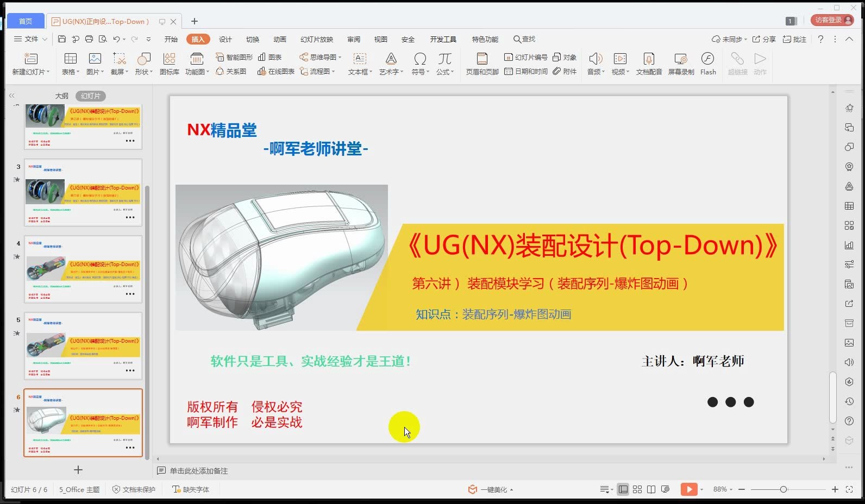Click the print icon in quick toolbar
The height and width of the screenshot is (504, 865).
[x=89, y=39]
